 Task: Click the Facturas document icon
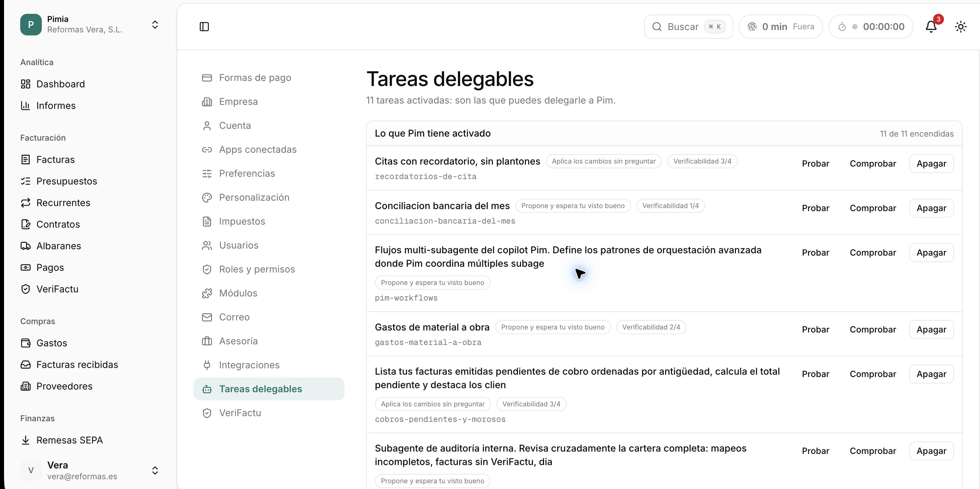click(x=26, y=160)
